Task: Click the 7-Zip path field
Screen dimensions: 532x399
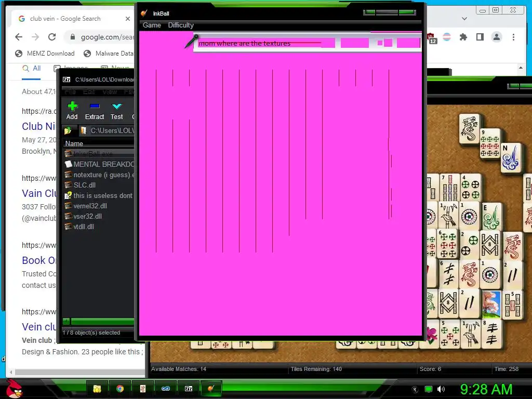Action: [x=107, y=130]
